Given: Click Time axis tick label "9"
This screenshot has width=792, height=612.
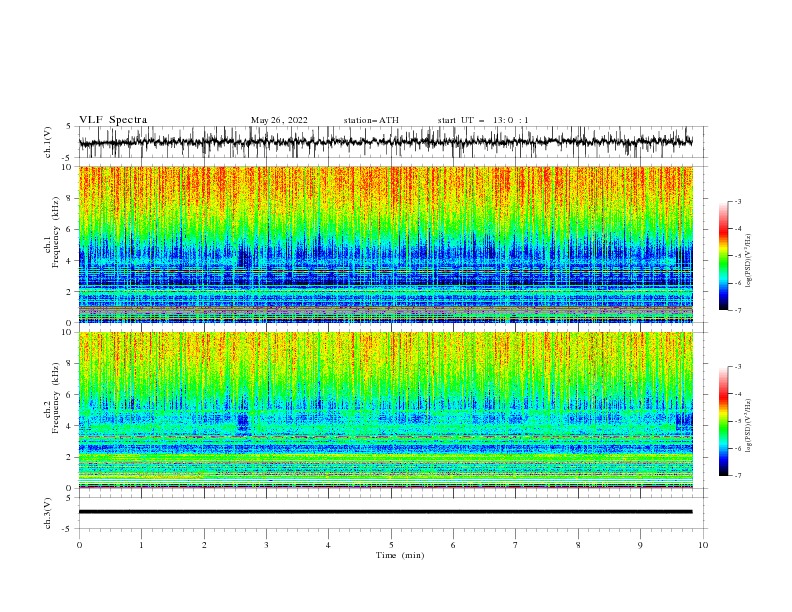Looking at the screenshot, I should (x=640, y=545).
